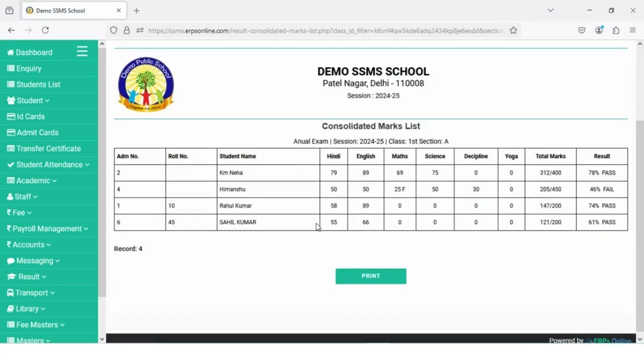Click the 25 F Maths mark
This screenshot has height=362, width=644.
(x=400, y=189)
